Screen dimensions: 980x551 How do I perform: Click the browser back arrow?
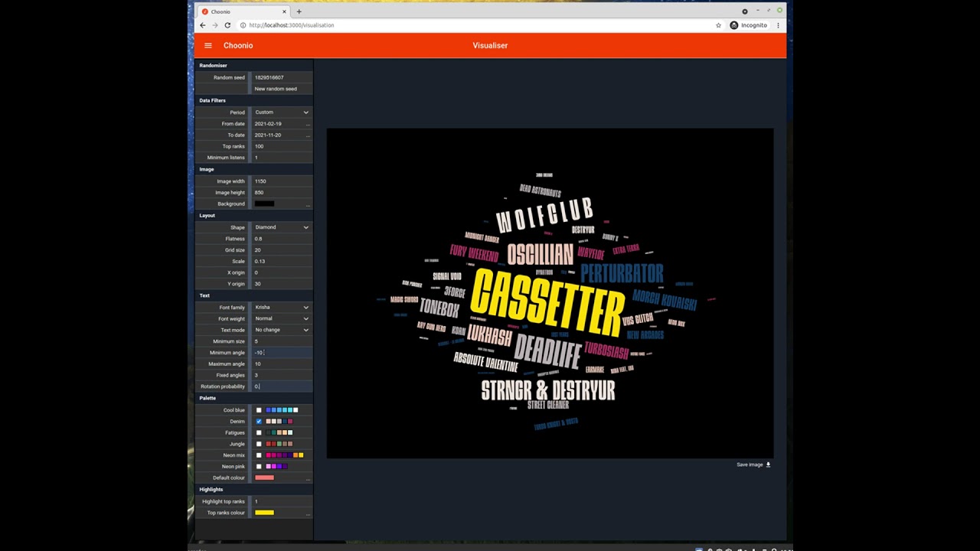click(203, 25)
